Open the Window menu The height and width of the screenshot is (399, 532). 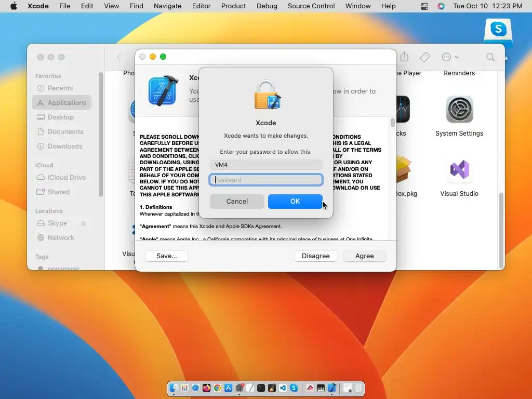pos(358,6)
